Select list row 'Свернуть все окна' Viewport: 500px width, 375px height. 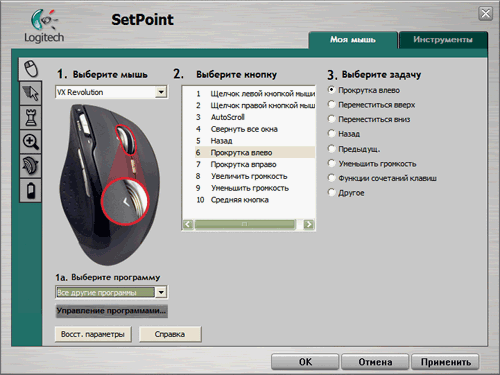pyautogui.click(x=255, y=129)
